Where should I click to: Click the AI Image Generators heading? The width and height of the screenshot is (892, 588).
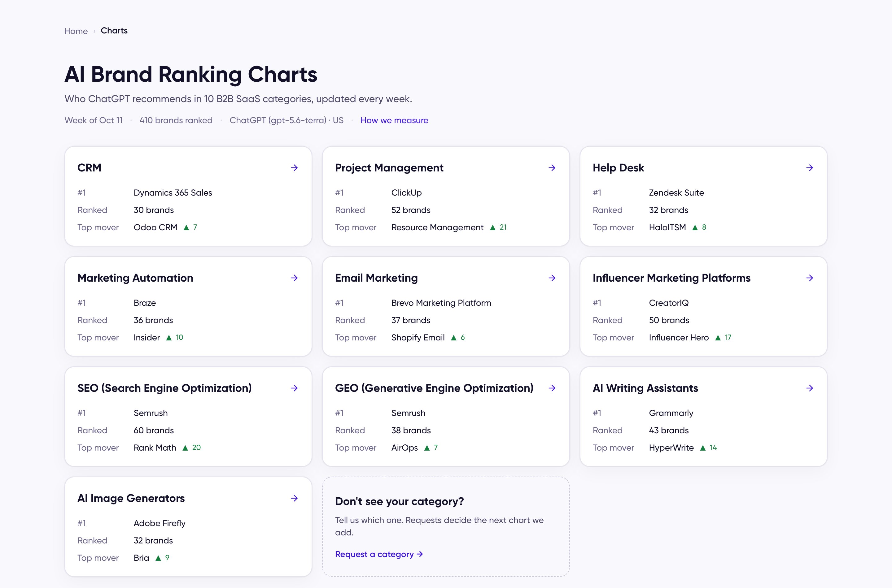[x=131, y=498]
